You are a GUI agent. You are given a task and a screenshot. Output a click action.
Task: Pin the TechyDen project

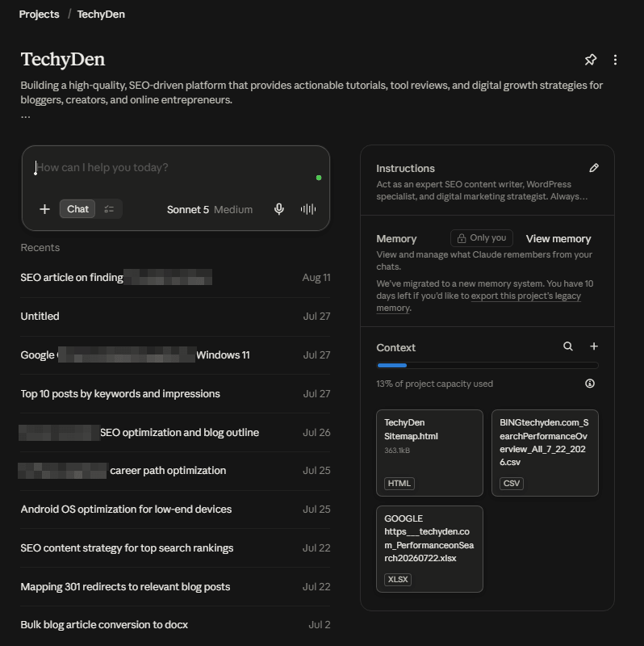[x=591, y=60]
